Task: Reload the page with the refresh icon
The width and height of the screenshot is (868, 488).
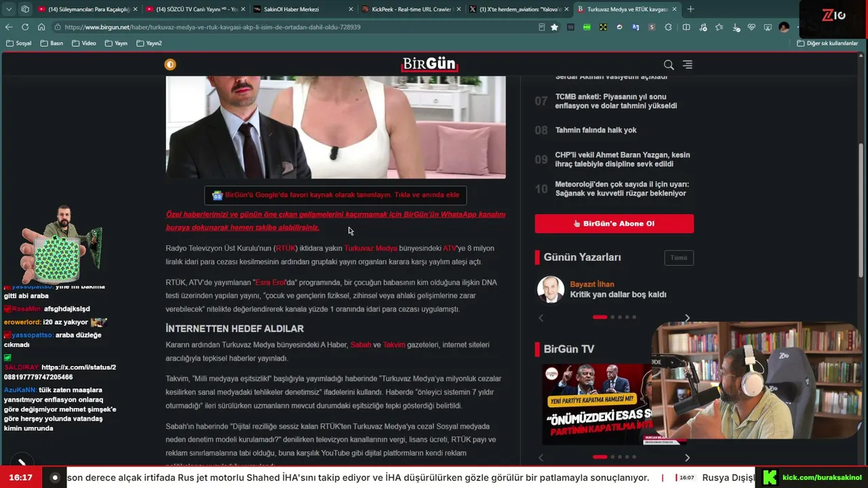Action: 25,27
